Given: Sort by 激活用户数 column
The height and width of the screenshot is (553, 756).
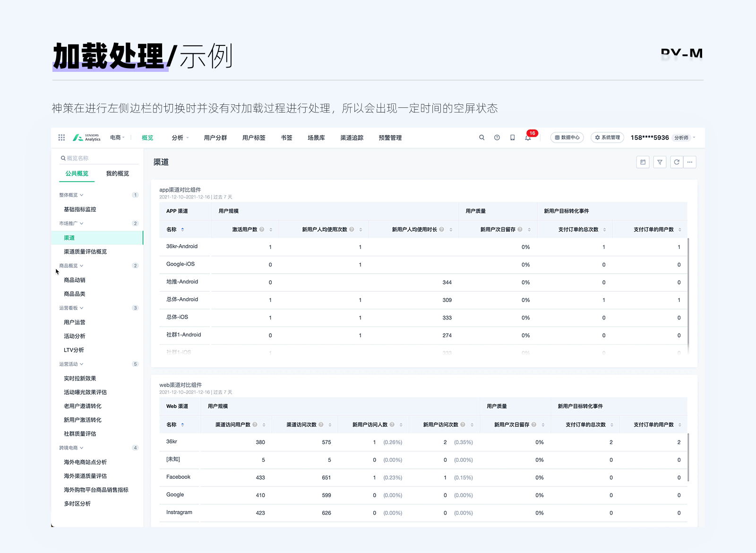Looking at the screenshot, I should coord(271,230).
